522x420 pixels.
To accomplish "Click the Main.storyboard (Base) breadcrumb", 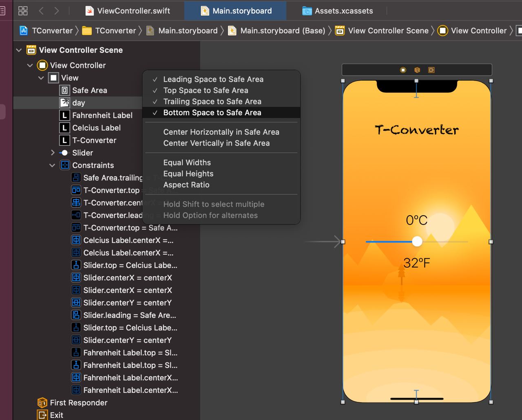I will coord(276,31).
